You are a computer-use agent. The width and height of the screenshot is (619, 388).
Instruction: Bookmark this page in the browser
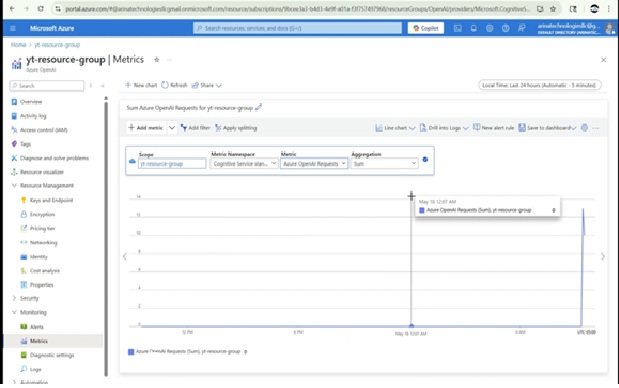pos(553,9)
